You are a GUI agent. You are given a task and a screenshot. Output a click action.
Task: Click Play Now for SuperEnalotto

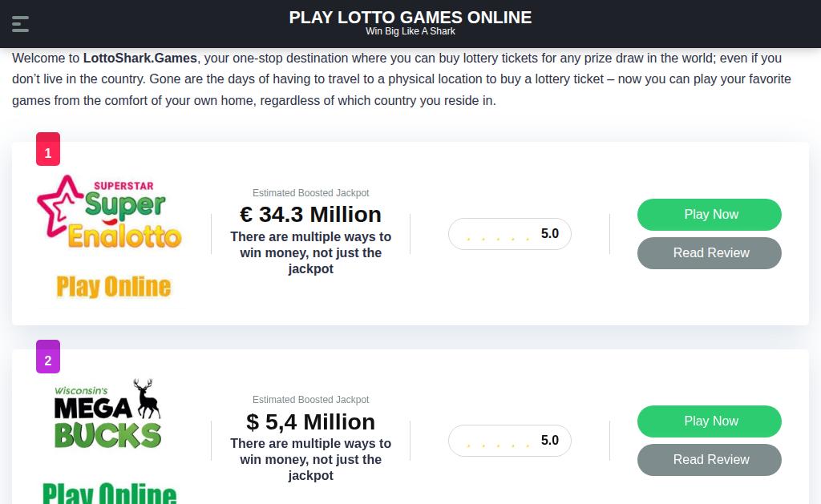tap(709, 215)
